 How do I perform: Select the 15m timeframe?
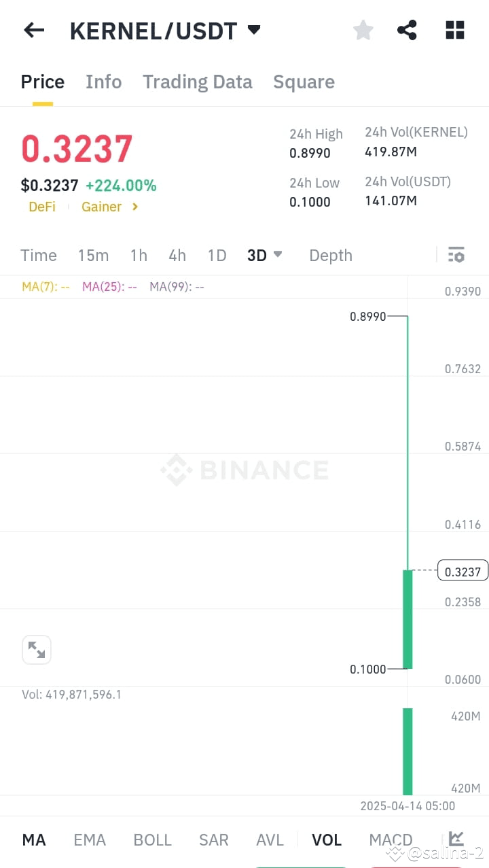93,255
